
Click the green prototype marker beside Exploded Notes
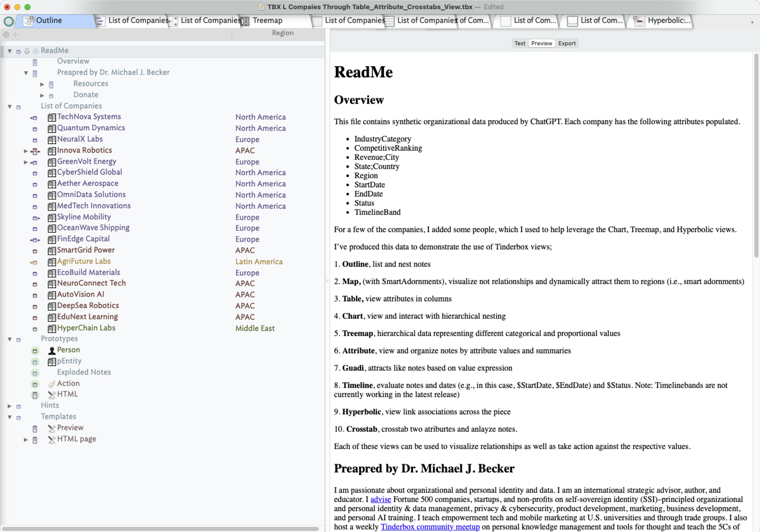(35, 373)
